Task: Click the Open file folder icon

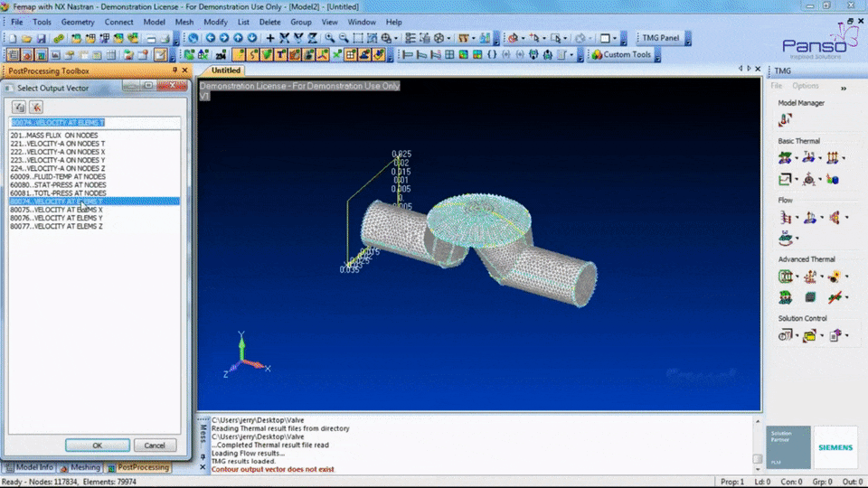Action: [x=26, y=38]
